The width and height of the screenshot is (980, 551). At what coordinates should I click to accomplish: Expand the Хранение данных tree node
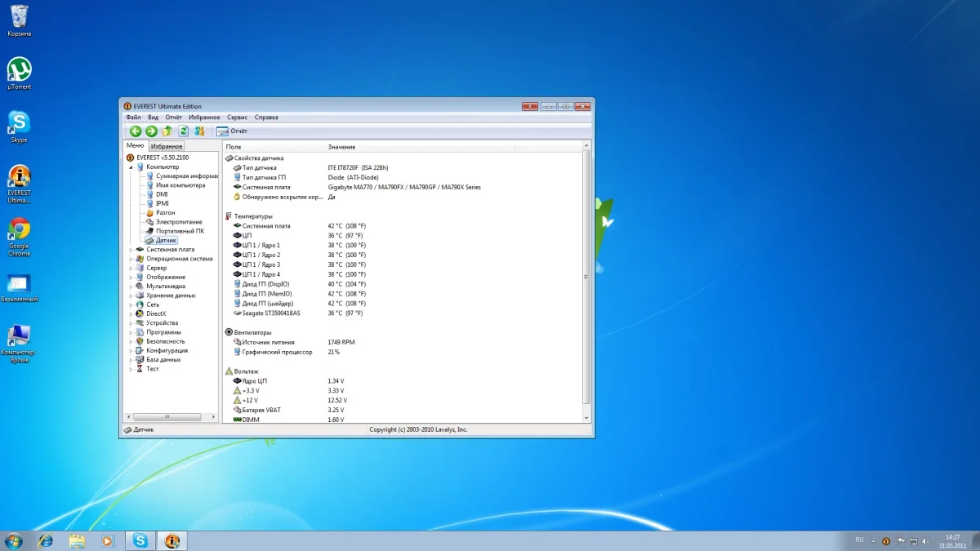pos(131,295)
